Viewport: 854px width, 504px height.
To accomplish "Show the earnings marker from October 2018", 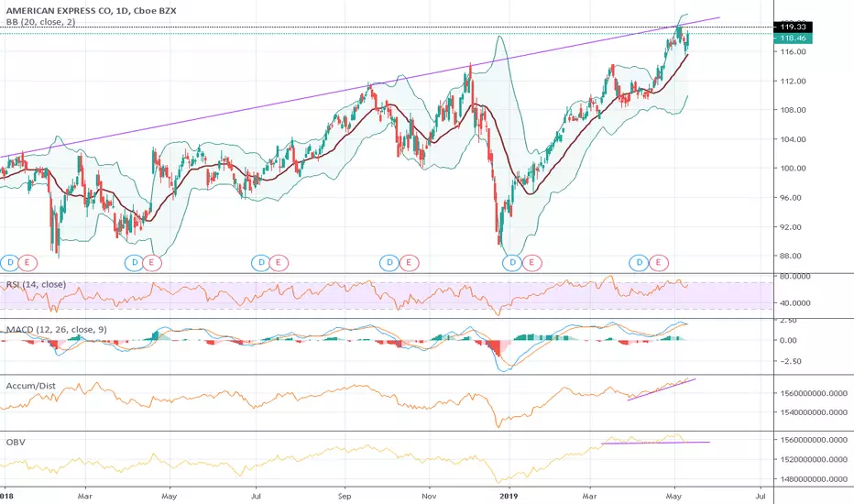I will tap(408, 263).
